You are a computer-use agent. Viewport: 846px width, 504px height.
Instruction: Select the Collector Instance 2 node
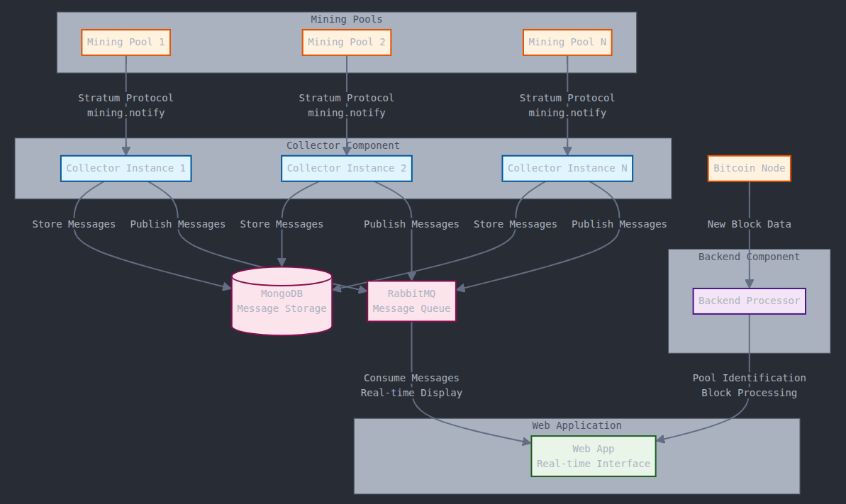point(346,169)
